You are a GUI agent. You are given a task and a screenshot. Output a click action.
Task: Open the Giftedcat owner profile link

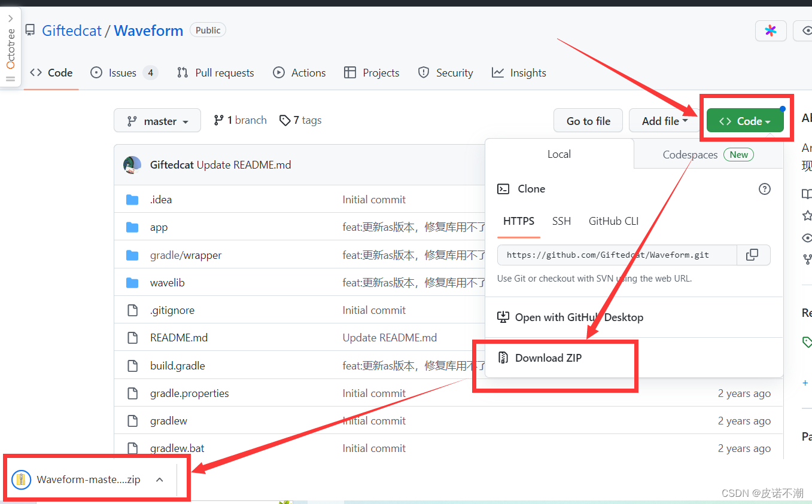click(x=72, y=30)
